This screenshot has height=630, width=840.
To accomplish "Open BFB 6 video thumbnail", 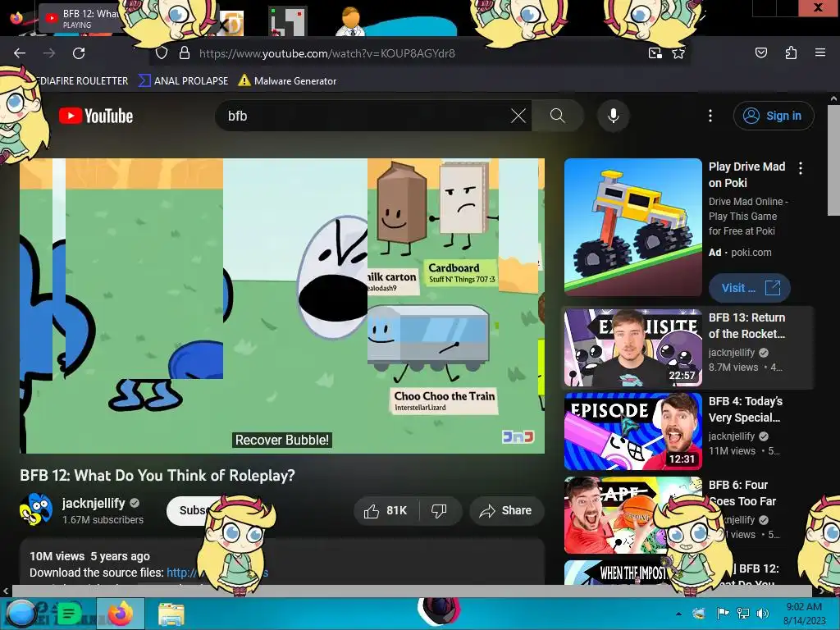I will (x=633, y=515).
